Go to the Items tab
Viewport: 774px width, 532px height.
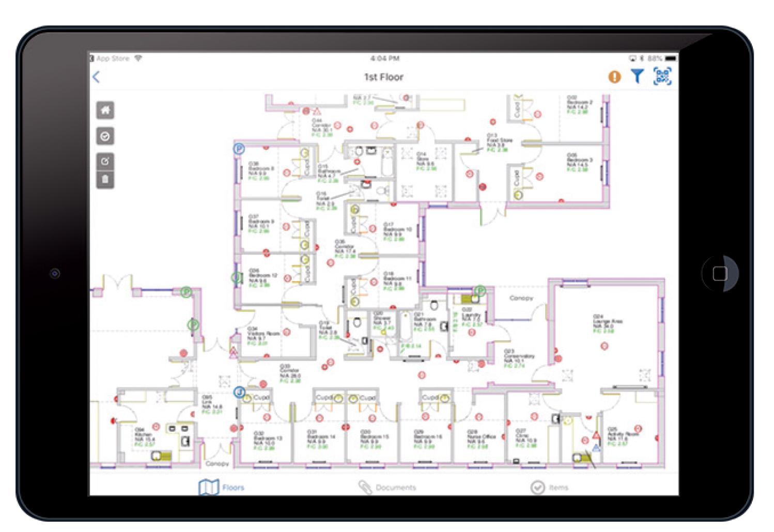(549, 487)
